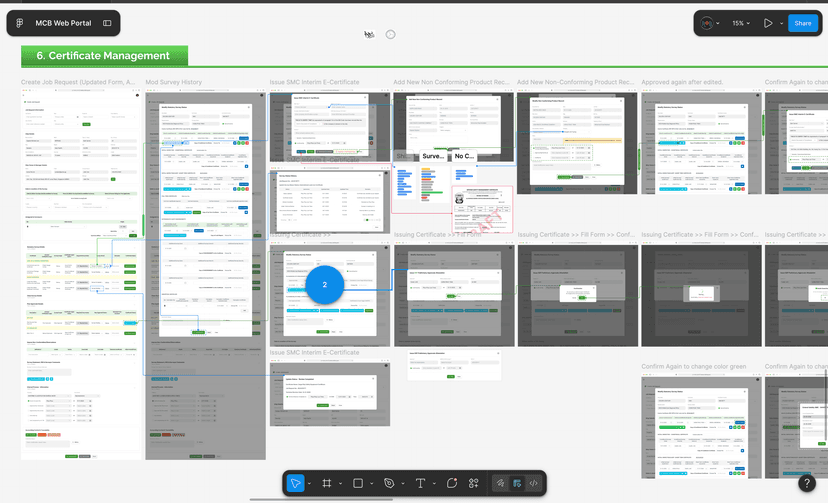This screenshot has width=828, height=503.
Task: Expand the Pen tool options arrow
Action: (x=403, y=483)
